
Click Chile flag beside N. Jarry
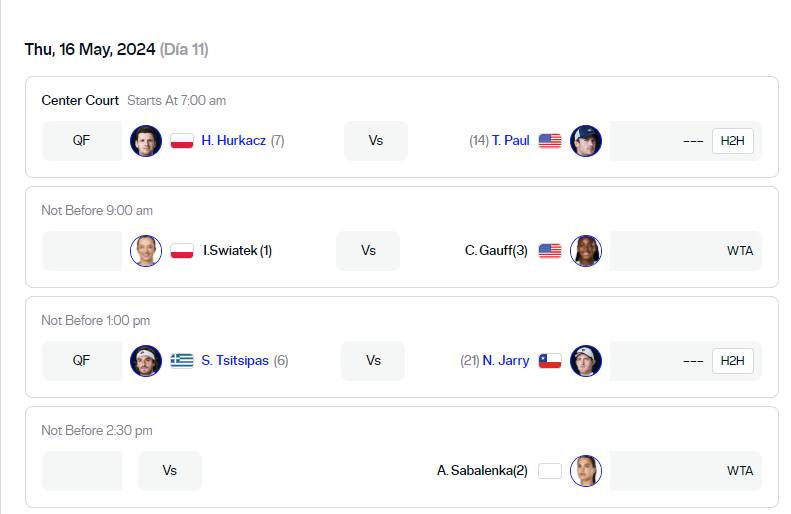tap(550, 361)
